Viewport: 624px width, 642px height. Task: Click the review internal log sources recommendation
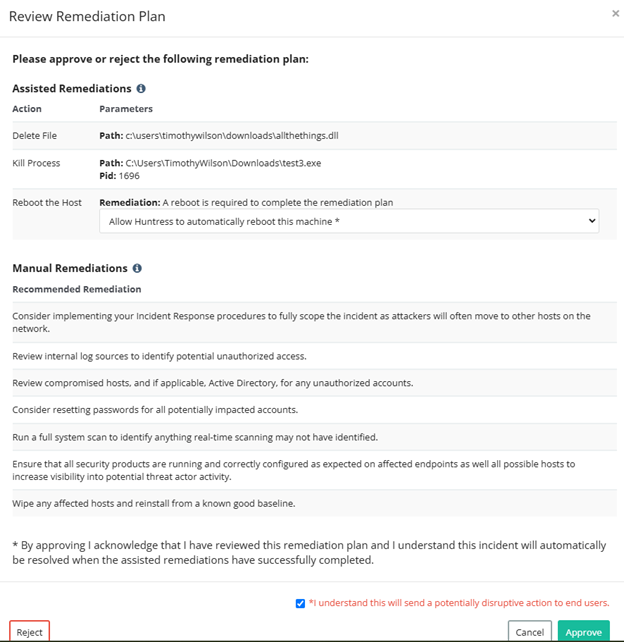[160, 355]
